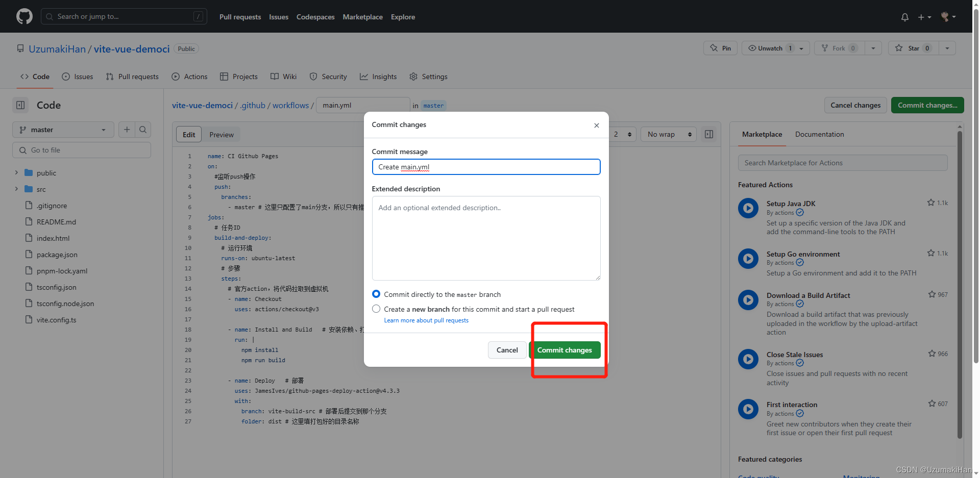Click the Setup Java JDK action logo
980x478 pixels.
(748, 208)
